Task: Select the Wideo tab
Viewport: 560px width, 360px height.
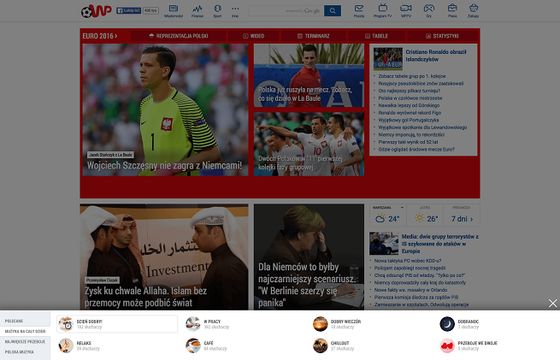Action: pyautogui.click(x=254, y=36)
